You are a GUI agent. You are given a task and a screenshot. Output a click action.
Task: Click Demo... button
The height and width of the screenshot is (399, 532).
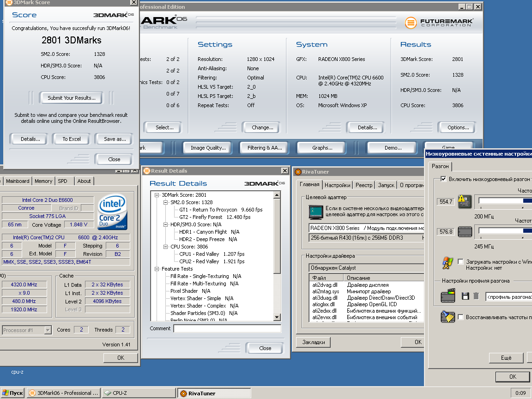tap(393, 148)
